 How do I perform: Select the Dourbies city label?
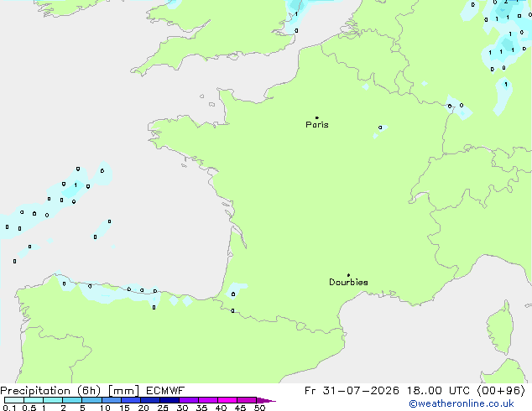tap(348, 282)
